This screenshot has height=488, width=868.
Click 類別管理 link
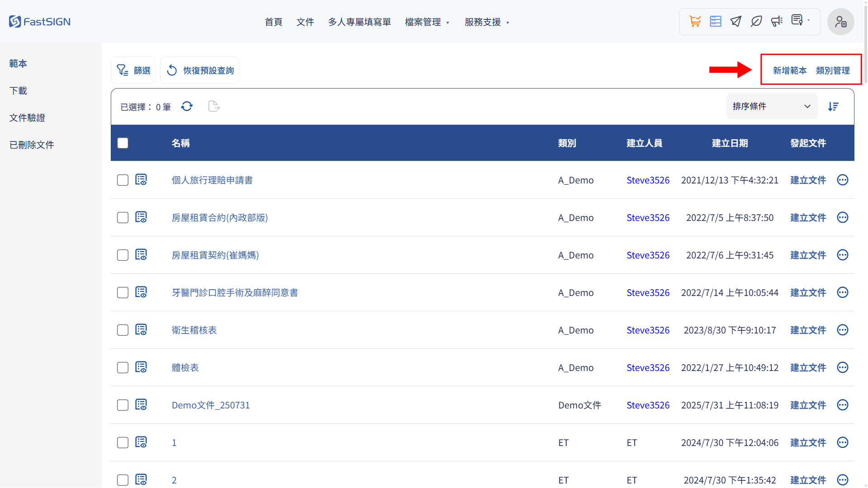(833, 70)
